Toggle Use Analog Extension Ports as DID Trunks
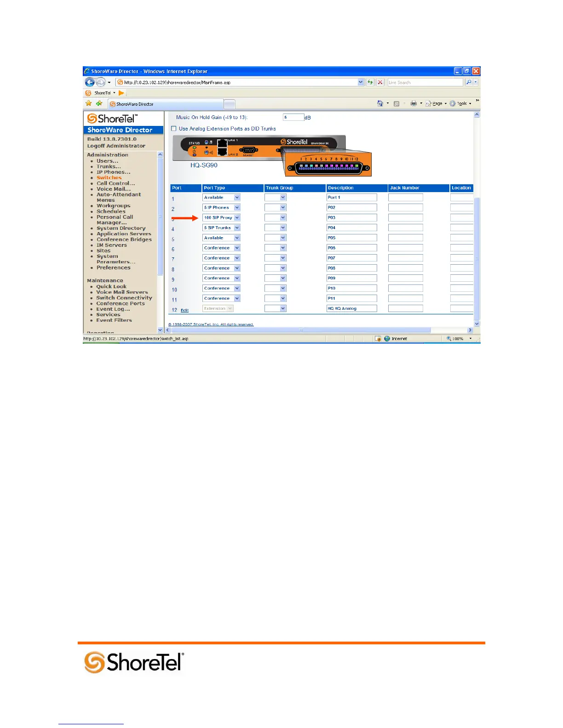This screenshot has width=563, height=728. [x=174, y=129]
